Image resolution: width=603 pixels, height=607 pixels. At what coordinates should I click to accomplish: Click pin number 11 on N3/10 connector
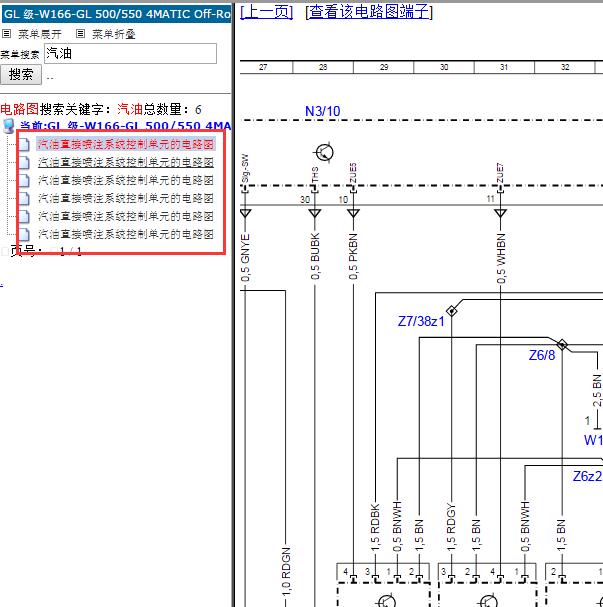[491, 199]
